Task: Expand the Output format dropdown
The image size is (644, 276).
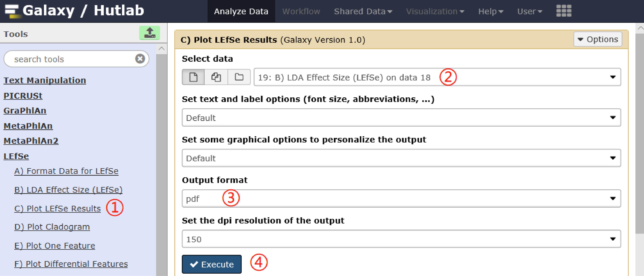Action: (x=401, y=198)
